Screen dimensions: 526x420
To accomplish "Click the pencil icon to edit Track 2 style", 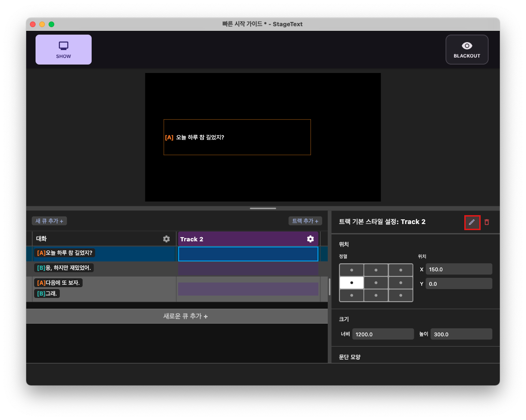I will (x=472, y=222).
